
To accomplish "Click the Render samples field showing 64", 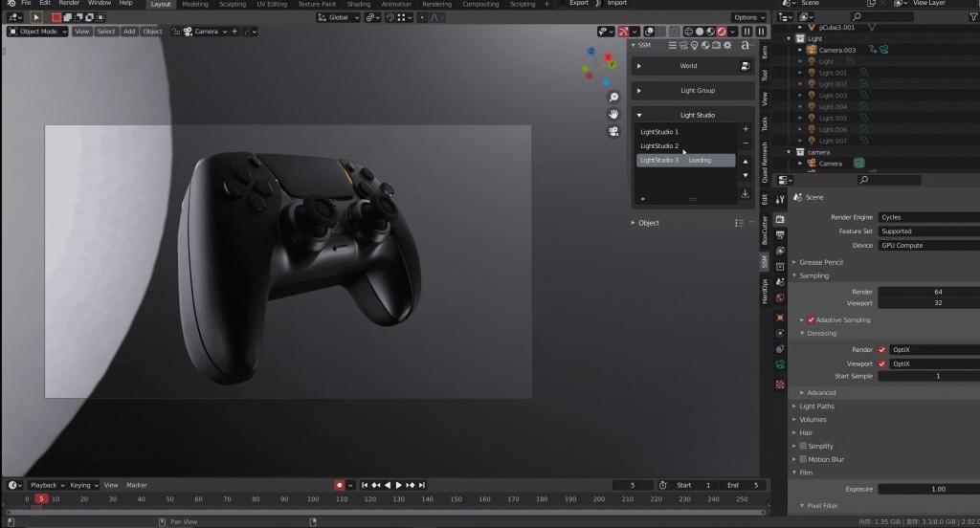I will pyautogui.click(x=928, y=292).
